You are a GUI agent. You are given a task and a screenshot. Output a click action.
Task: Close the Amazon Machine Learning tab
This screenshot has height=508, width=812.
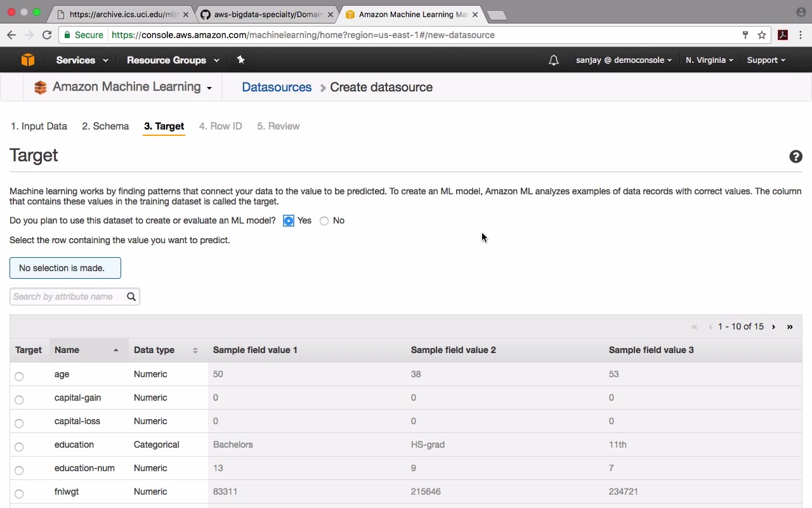[x=475, y=15]
